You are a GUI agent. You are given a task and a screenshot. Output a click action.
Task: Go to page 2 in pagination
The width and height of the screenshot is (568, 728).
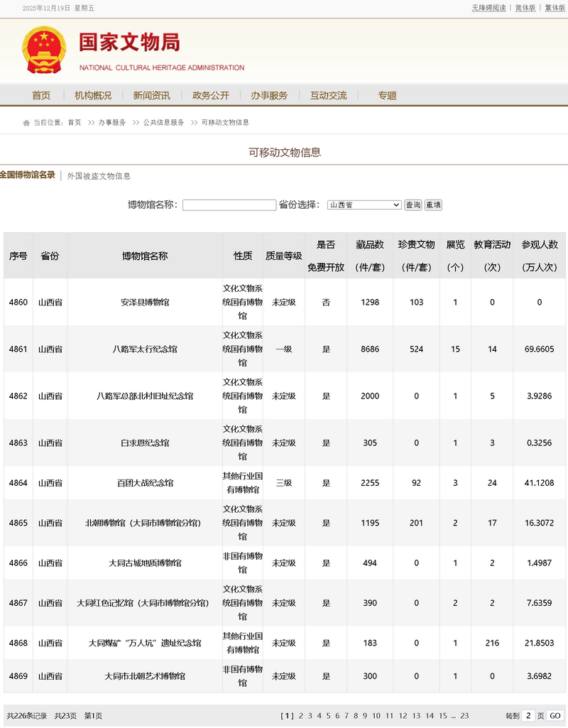301,716
